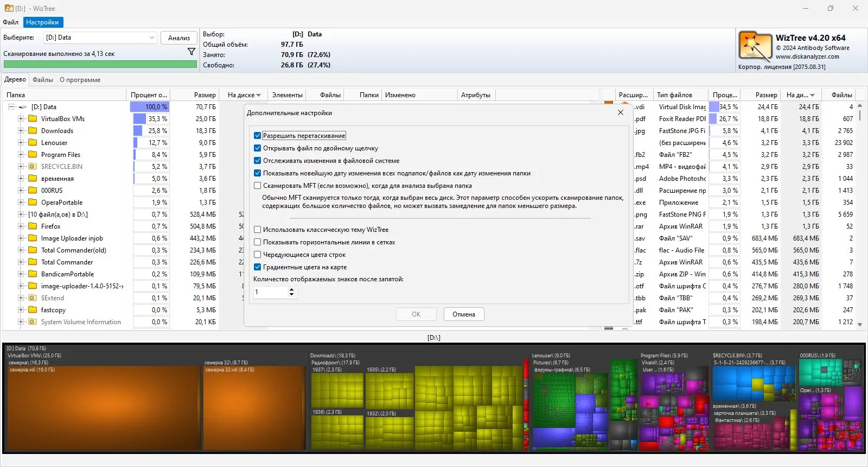Click the $RECYCLE.BIN system folder icon
Viewport: 868px width, 467px height.
(33, 166)
